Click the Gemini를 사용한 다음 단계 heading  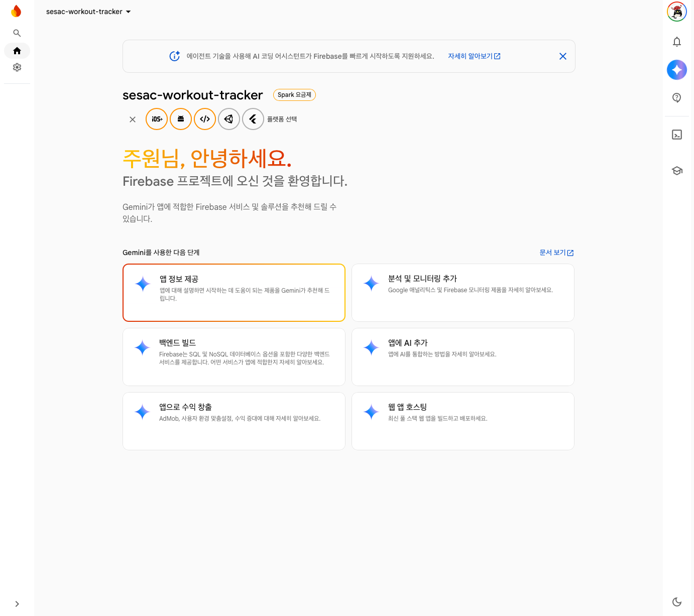click(x=161, y=253)
